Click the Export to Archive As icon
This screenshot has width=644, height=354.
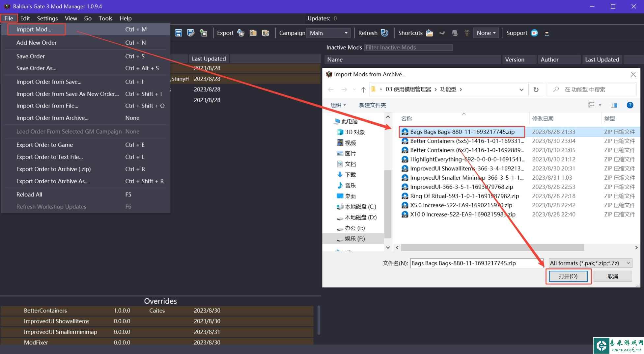point(266,33)
